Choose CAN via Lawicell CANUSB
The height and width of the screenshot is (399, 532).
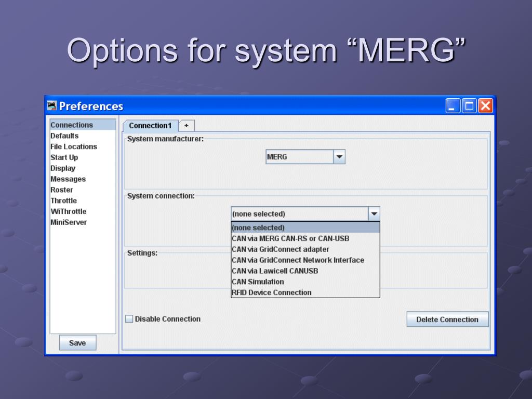click(305, 271)
